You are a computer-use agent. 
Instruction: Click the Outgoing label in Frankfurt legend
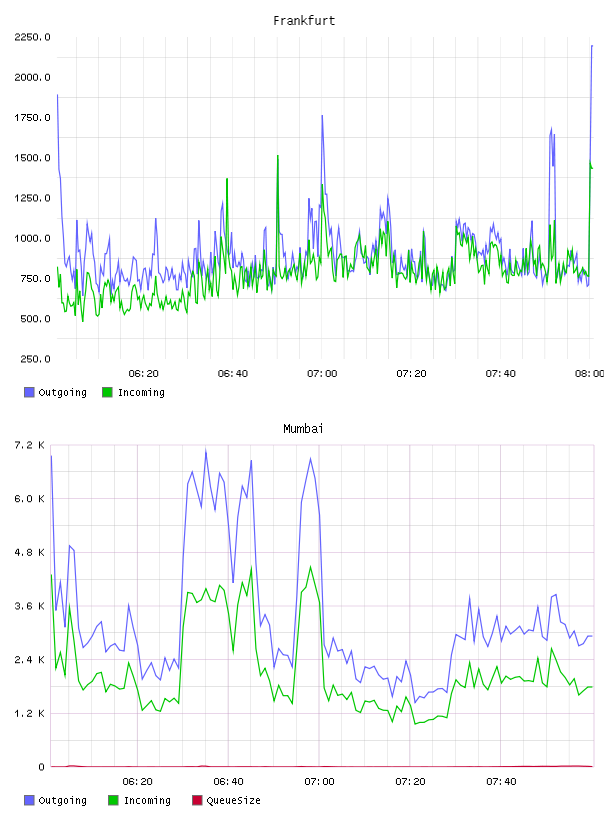tap(62, 392)
